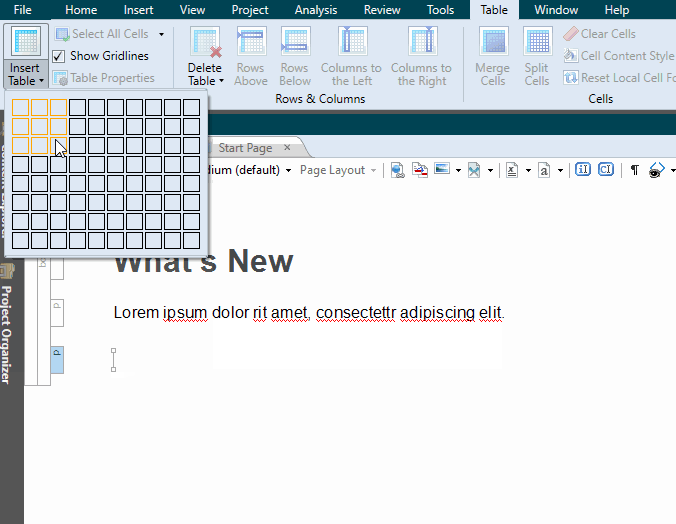The image size is (676, 524).
Task: Switch to the Tools ribbon tab
Action: 440,9
